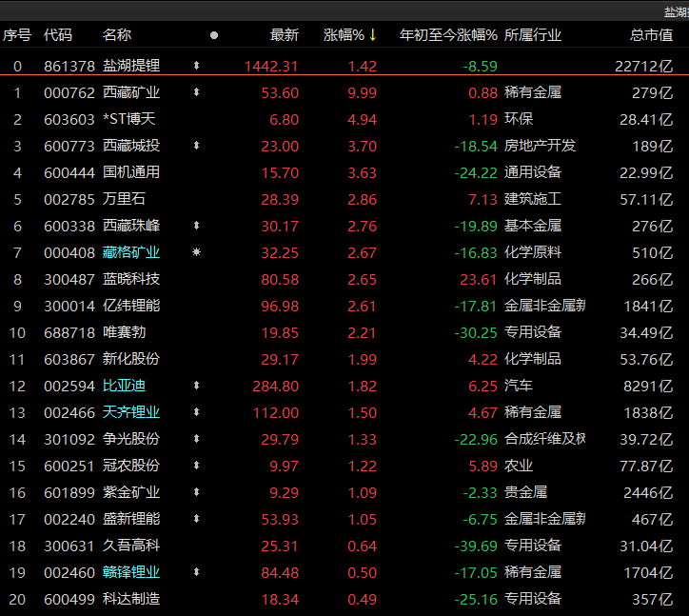The height and width of the screenshot is (616, 689).
Task: Click the marker icon beside 赣锋锂业
Action: coord(196,572)
